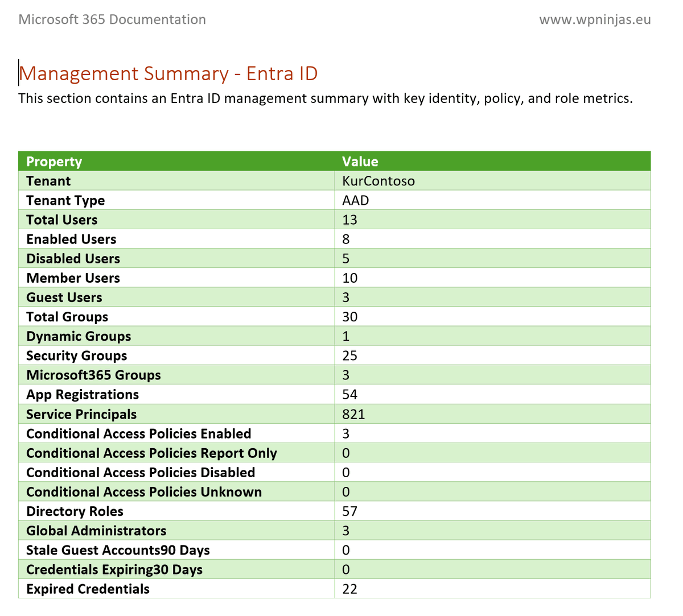683x616 pixels.
Task: Click the Disabled Users value 5
Action: coord(346,258)
